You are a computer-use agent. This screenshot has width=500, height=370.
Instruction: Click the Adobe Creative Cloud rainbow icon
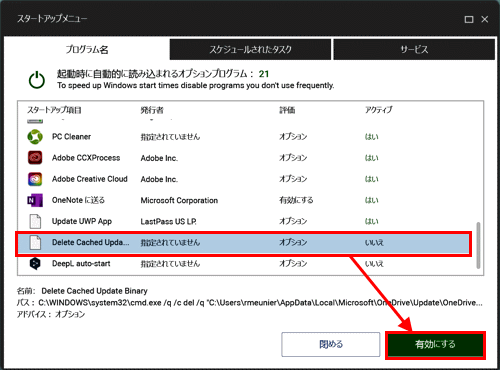35,179
